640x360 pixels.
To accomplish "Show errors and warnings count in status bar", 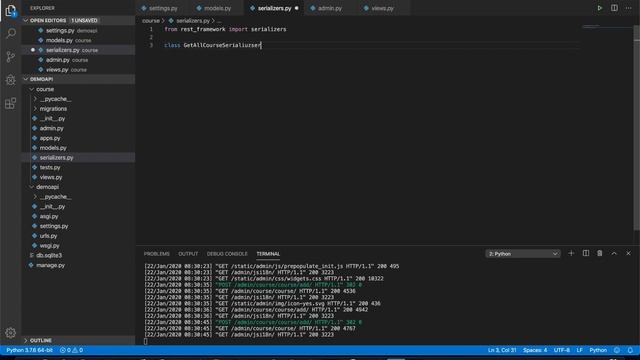I will (x=71, y=350).
